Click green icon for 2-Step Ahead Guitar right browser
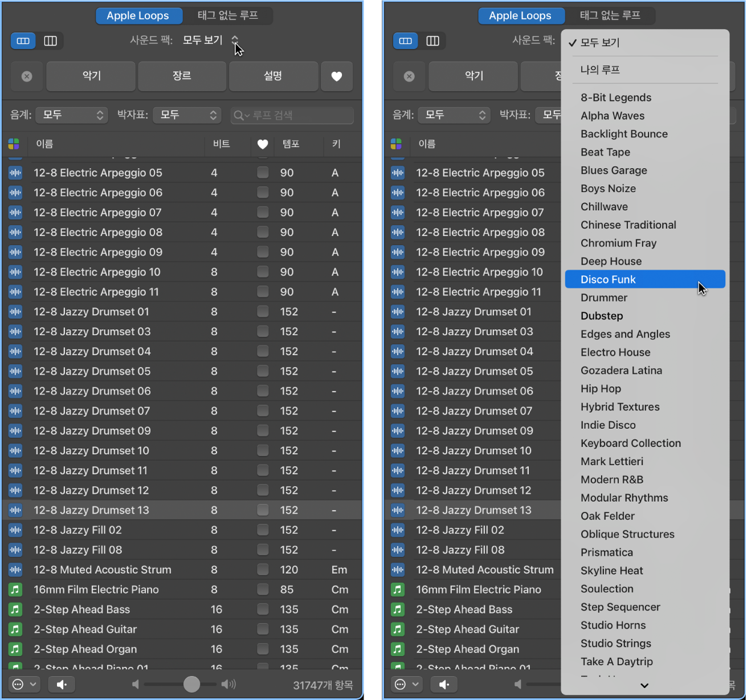The image size is (747, 700). point(398,629)
